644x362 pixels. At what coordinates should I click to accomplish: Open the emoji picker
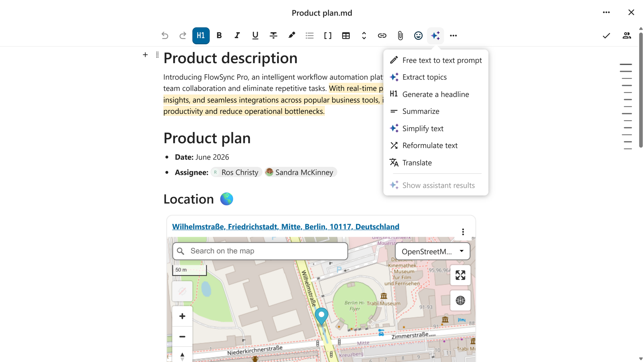point(418,35)
